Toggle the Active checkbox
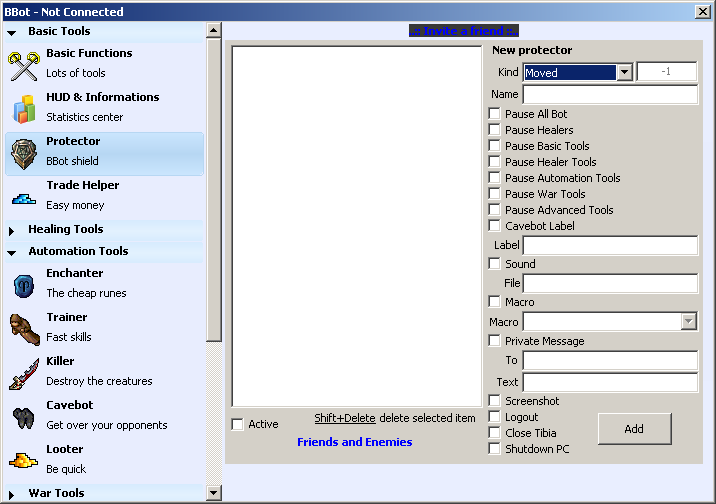The image size is (716, 504). coord(238,424)
